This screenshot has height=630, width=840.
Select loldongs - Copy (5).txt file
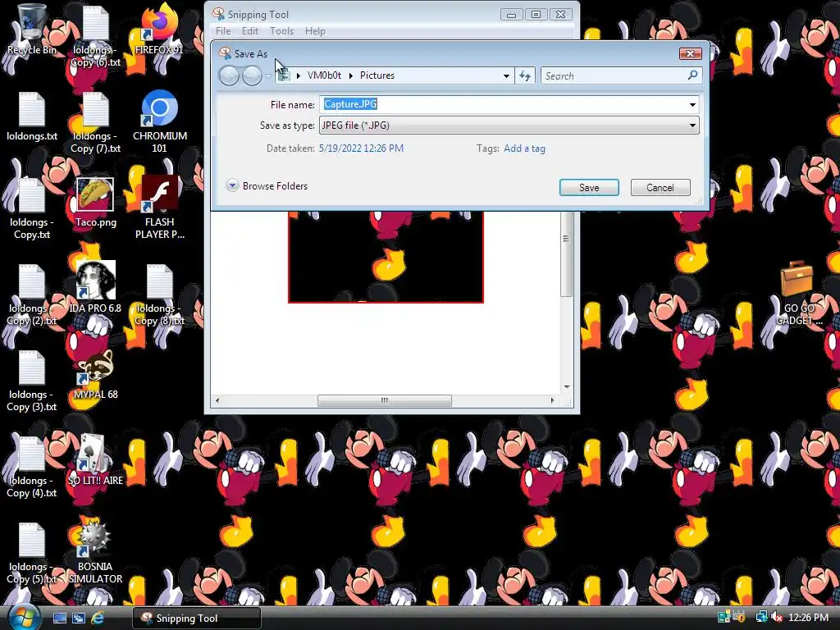[32, 553]
